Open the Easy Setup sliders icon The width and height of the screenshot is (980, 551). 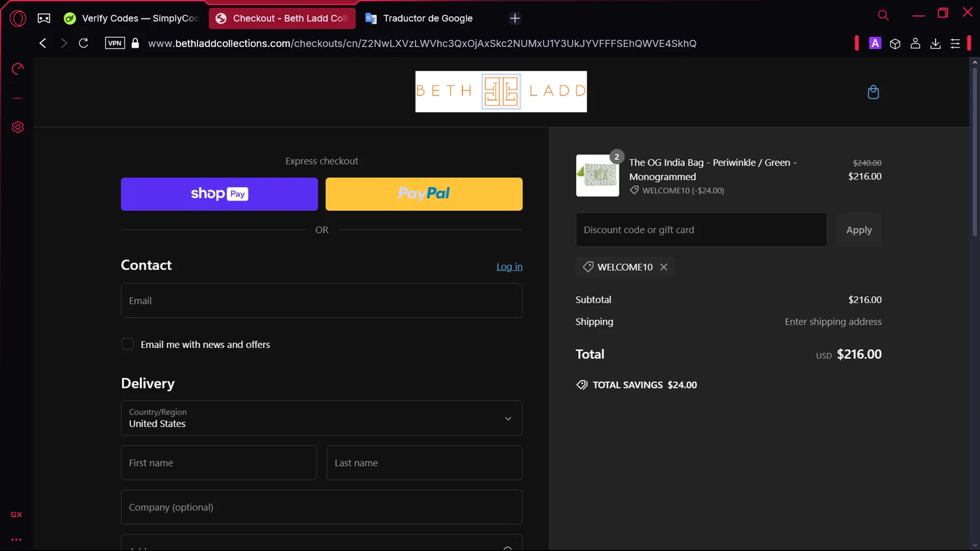(x=955, y=43)
